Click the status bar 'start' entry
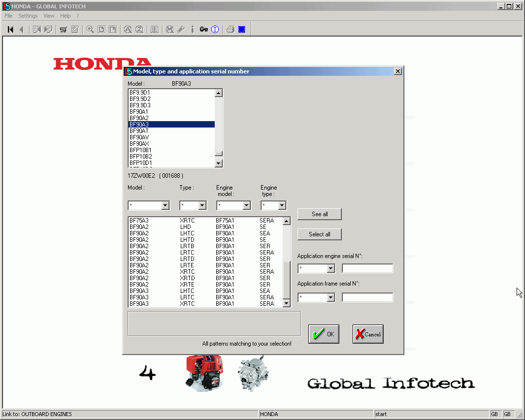 pyautogui.click(x=381, y=414)
